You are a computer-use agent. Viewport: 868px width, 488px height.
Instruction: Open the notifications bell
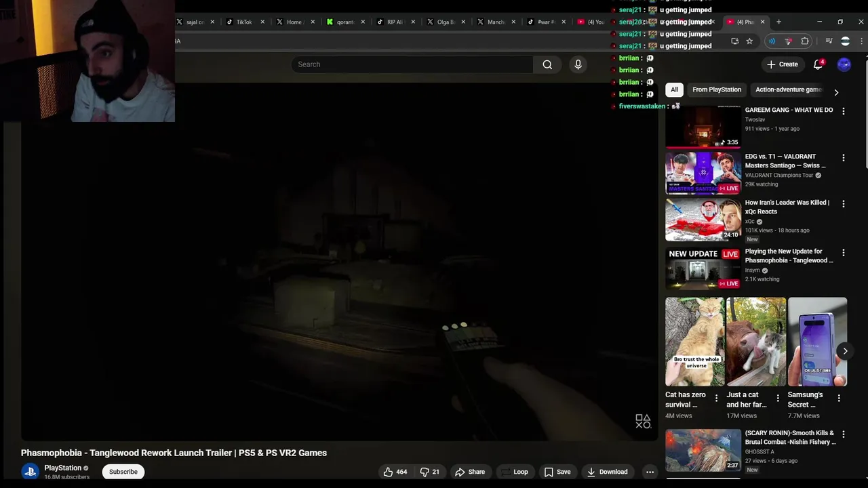(x=818, y=64)
